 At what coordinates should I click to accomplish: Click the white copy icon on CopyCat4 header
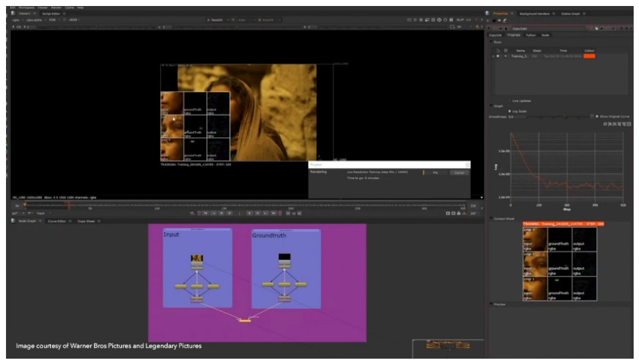pyautogui.click(x=596, y=29)
